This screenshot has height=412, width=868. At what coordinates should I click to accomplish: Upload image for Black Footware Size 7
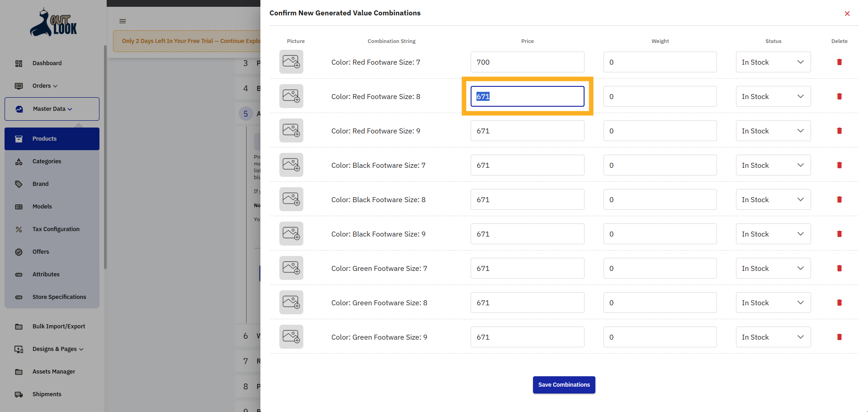291,165
